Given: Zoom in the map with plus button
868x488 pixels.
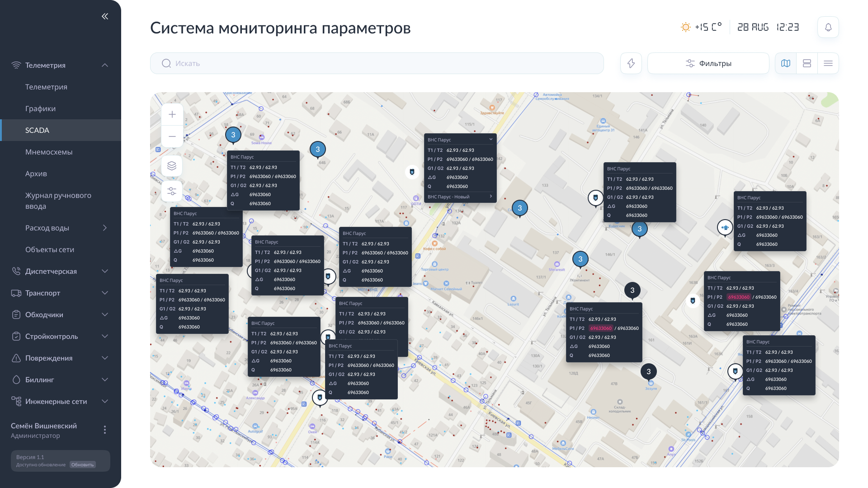Looking at the screenshot, I should 172,114.
